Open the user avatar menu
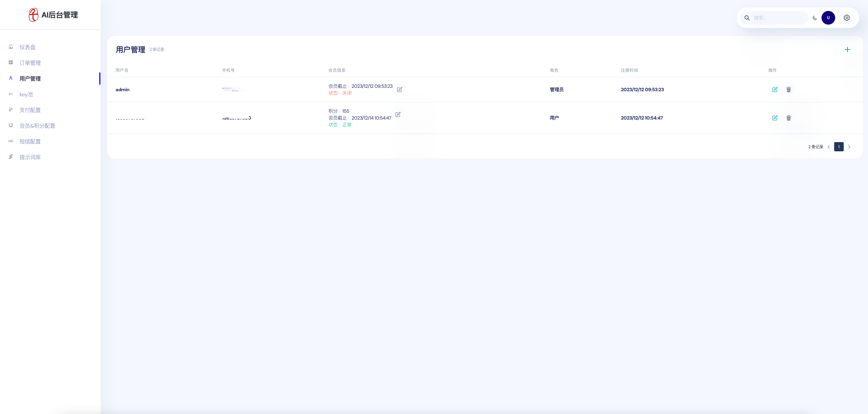The image size is (868, 414). [828, 18]
